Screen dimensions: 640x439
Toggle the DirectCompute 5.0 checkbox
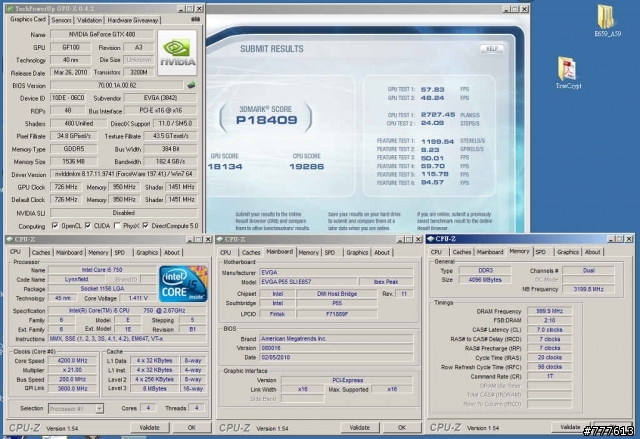146,226
